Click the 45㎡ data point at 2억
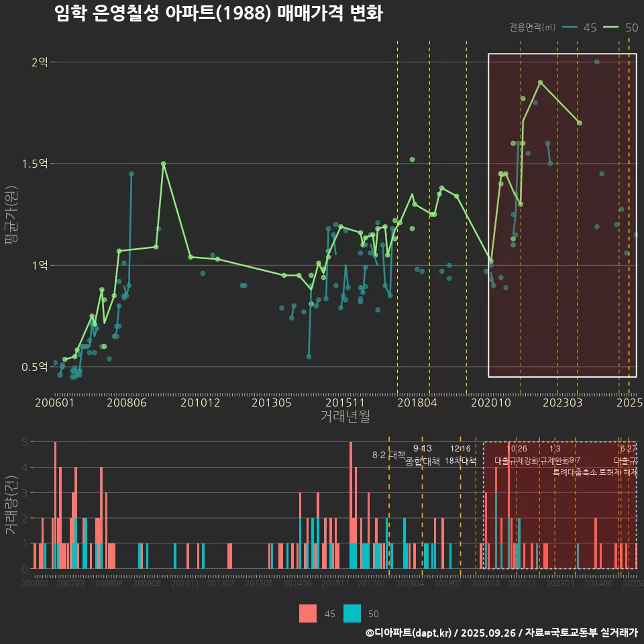 point(597,62)
